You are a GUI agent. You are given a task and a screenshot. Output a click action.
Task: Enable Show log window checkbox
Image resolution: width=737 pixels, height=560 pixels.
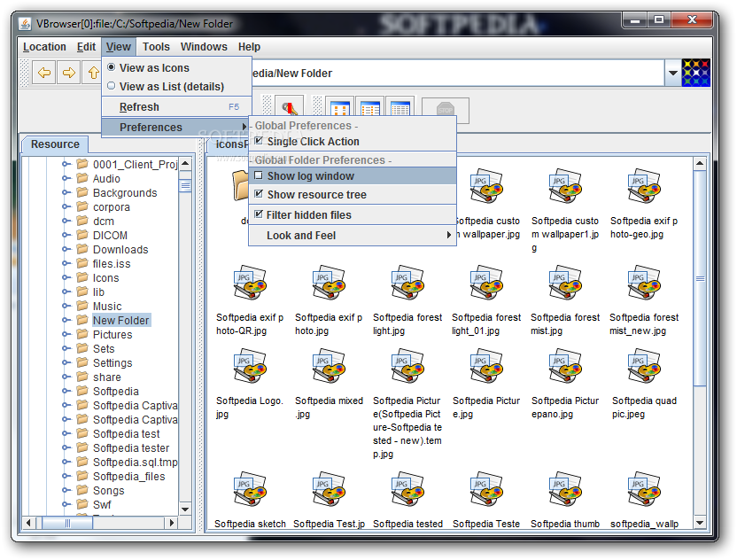click(259, 175)
